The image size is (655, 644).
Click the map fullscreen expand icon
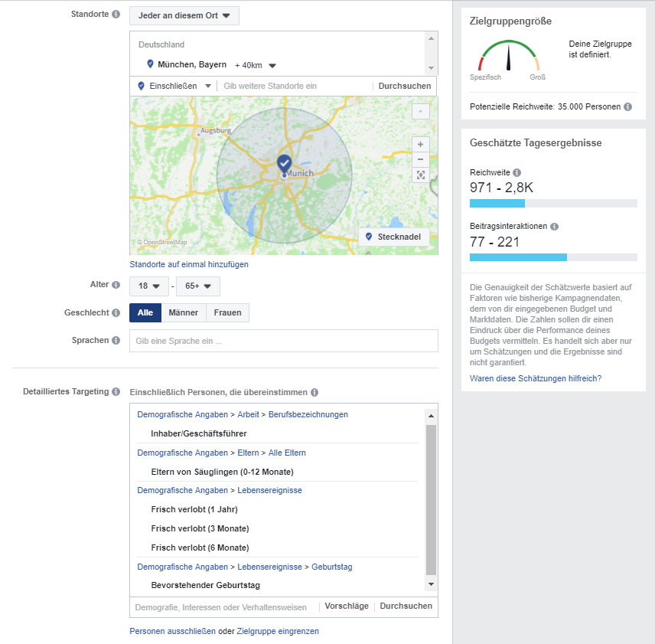point(420,175)
